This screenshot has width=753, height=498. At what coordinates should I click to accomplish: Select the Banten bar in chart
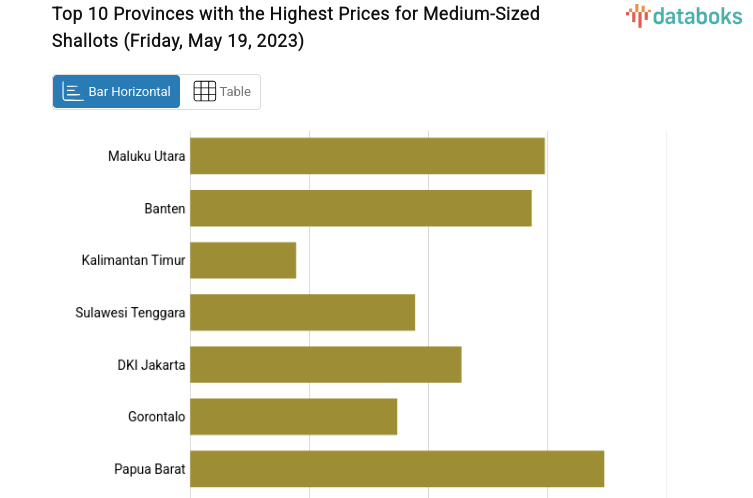click(x=360, y=208)
